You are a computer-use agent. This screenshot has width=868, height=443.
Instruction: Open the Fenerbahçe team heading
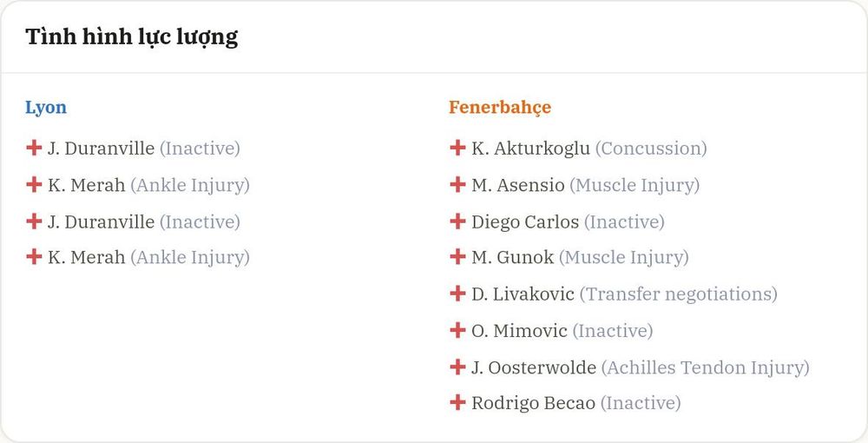pyautogui.click(x=500, y=107)
